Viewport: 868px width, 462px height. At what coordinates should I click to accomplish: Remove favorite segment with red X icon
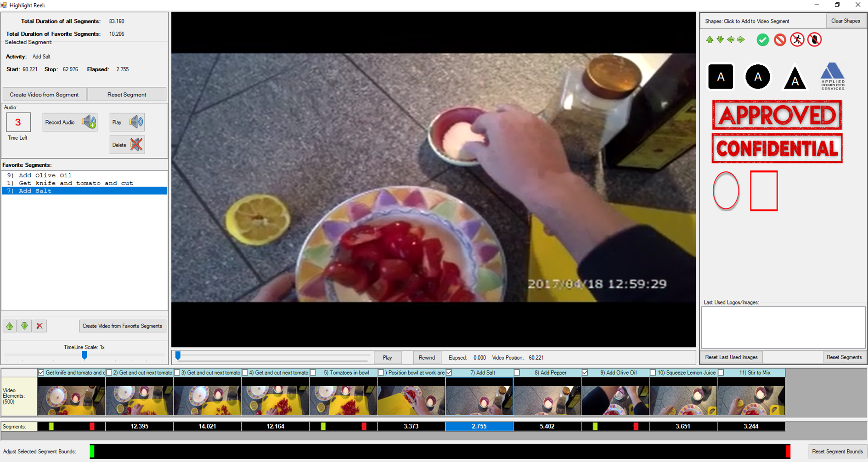pos(39,326)
